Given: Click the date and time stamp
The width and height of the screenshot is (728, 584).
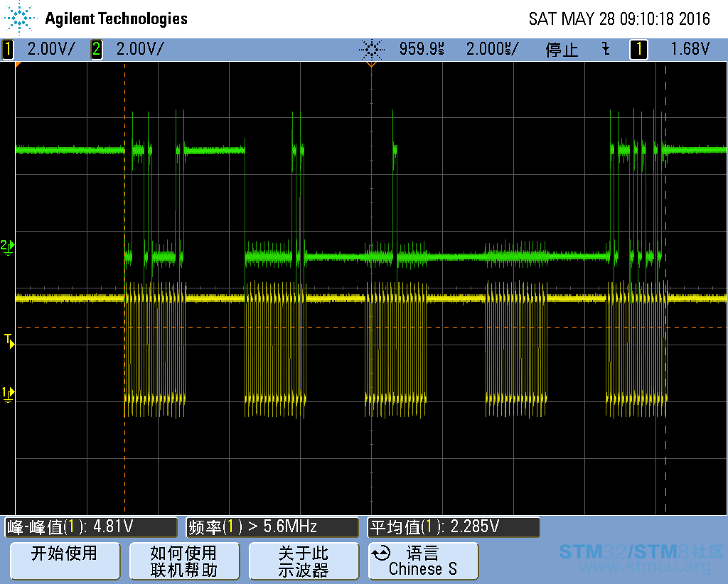Looking at the screenshot, I should [619, 18].
